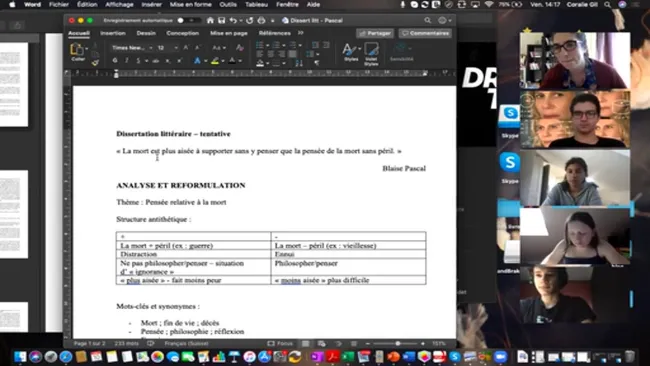Open the Aa change case dropdown

coord(218,48)
